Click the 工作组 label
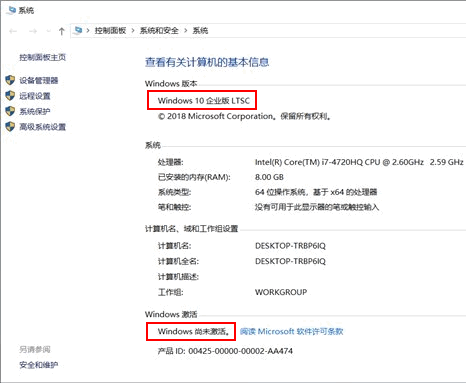 tap(171, 292)
